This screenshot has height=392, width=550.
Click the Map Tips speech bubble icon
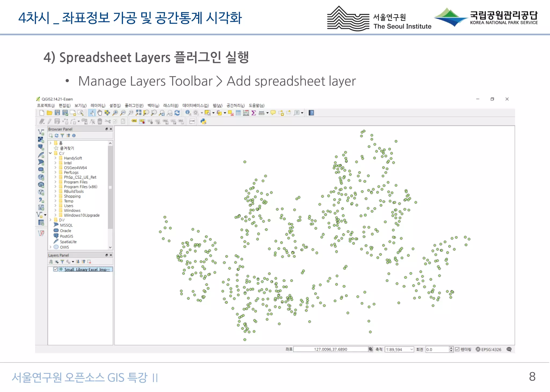273,113
